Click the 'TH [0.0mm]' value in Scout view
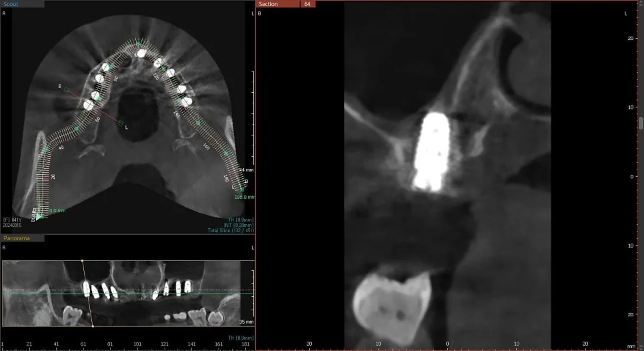This screenshot has height=351, width=644. pos(241,220)
